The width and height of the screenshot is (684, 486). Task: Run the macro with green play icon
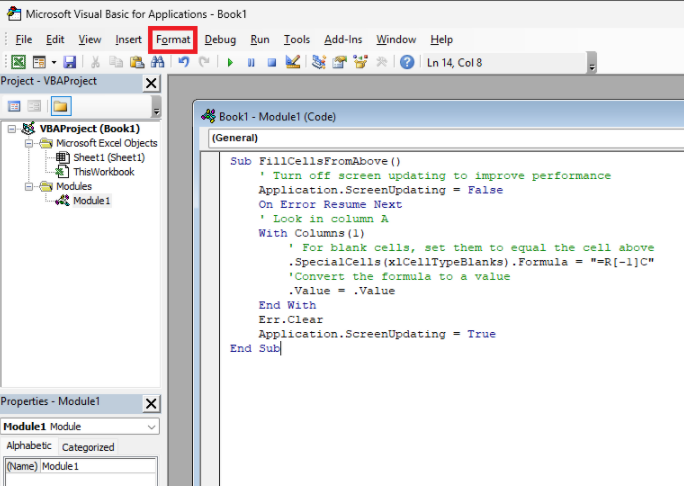coord(230,62)
